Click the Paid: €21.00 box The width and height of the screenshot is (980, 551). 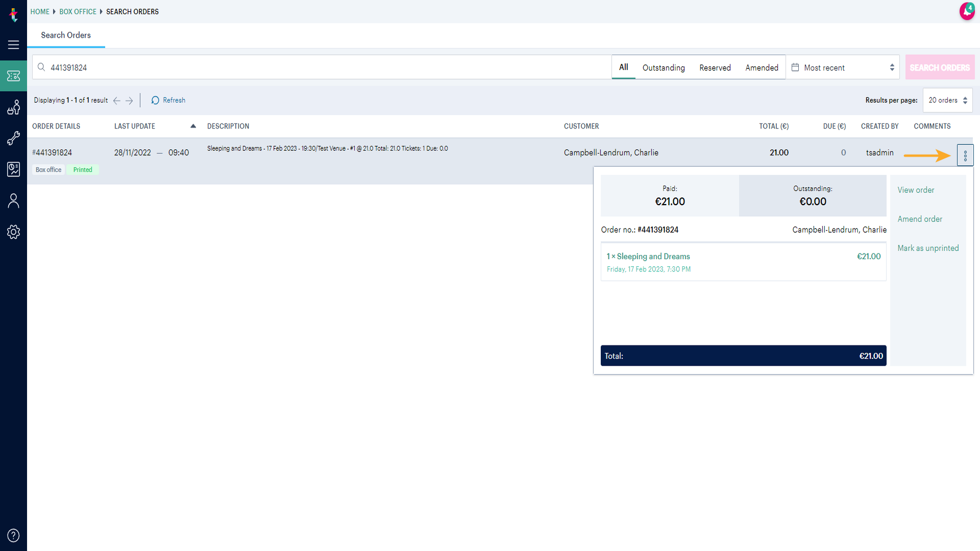click(670, 196)
